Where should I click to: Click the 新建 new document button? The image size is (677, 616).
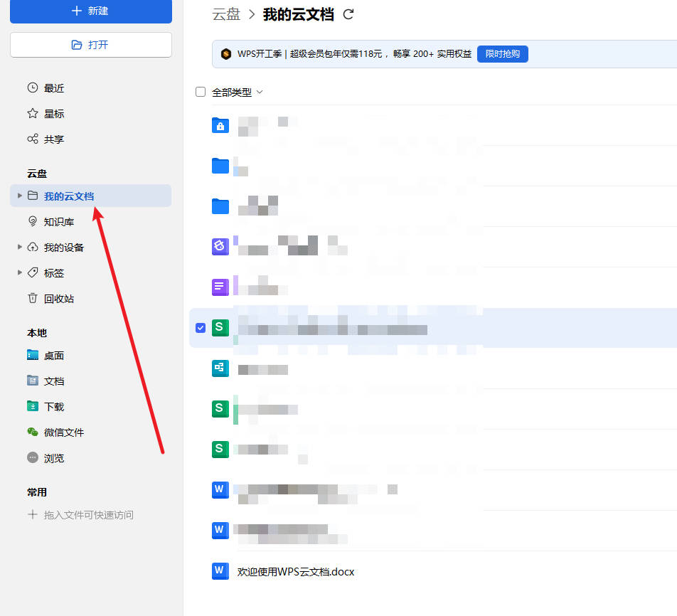coord(90,11)
